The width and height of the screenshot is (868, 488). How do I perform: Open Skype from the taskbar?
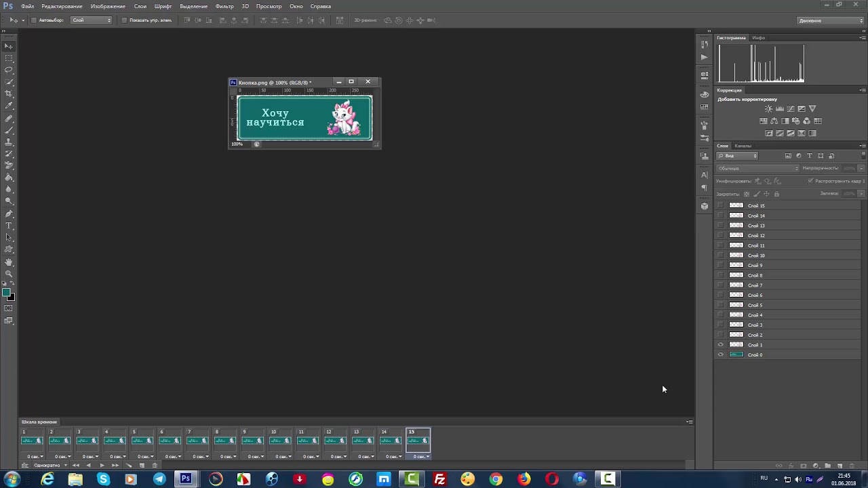click(103, 479)
